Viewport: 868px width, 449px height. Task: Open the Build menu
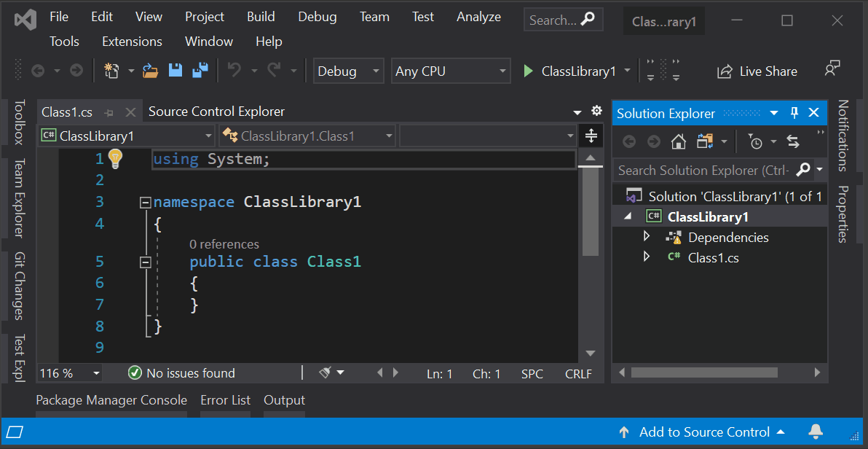(261, 17)
